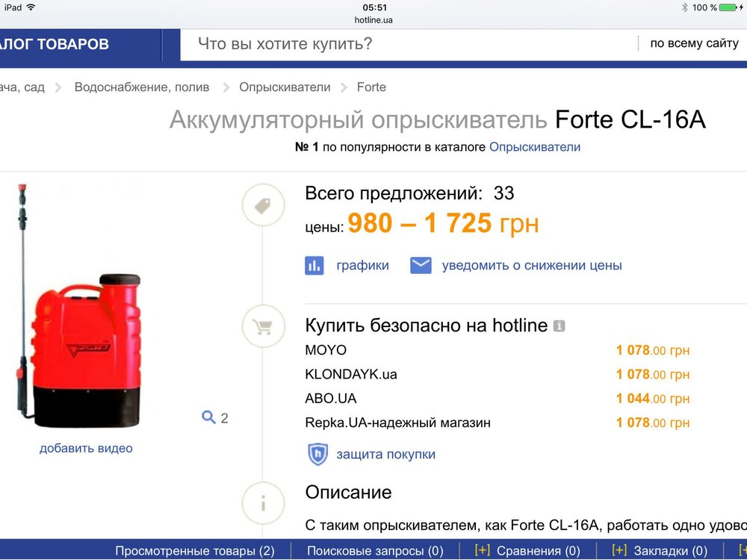Click the envelope price-drop notification icon
Viewport: 747px width, 560px height.
[x=421, y=265]
